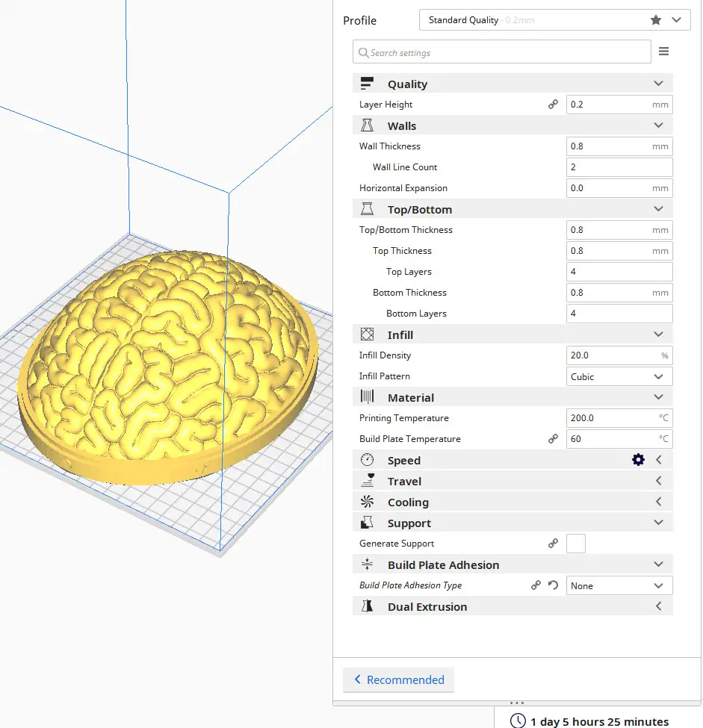
Task: Collapse the Walls section chevron
Action: click(658, 125)
